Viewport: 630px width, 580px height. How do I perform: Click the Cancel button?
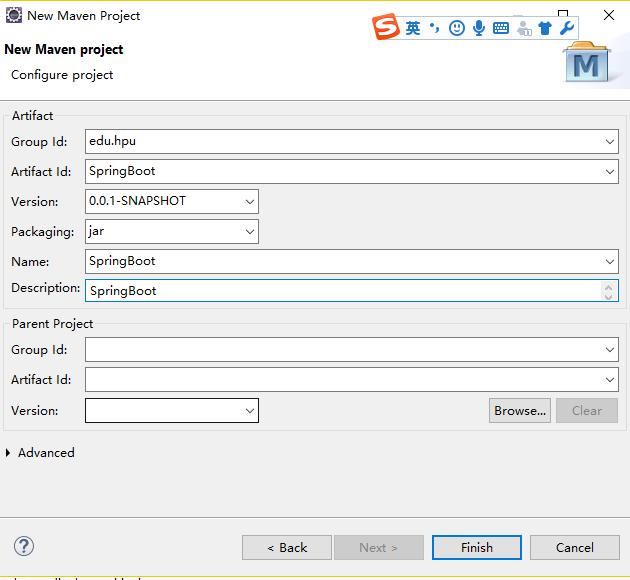[x=575, y=547]
